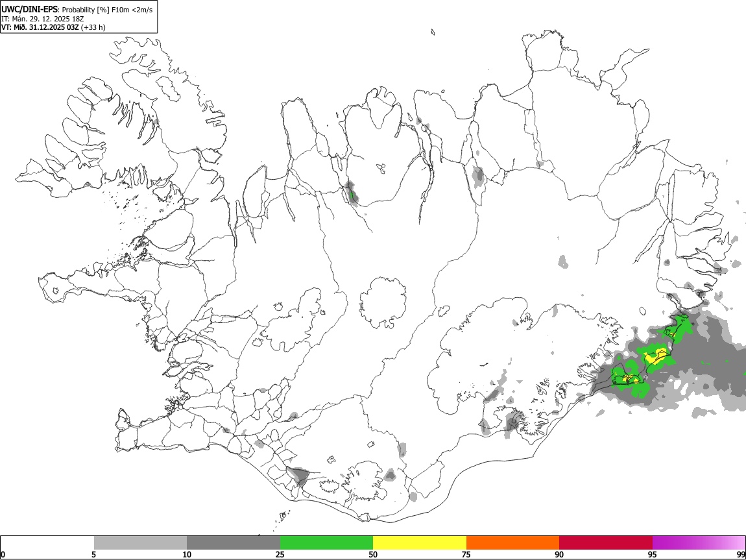Click the "VT: Mið. 31.12.2025 03Z" line
Viewport: 746px width, 560px height.
coord(40,27)
